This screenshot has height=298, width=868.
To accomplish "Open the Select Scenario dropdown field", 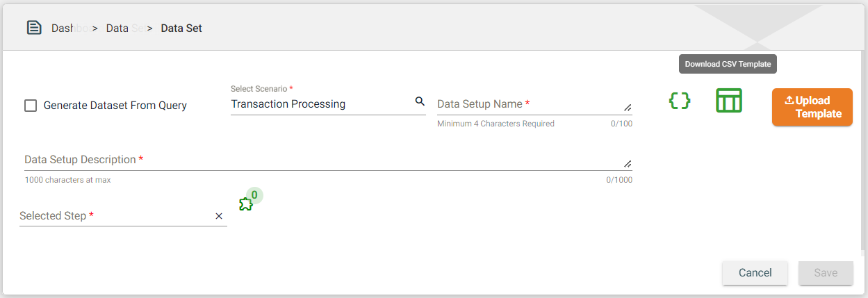I will (x=320, y=104).
